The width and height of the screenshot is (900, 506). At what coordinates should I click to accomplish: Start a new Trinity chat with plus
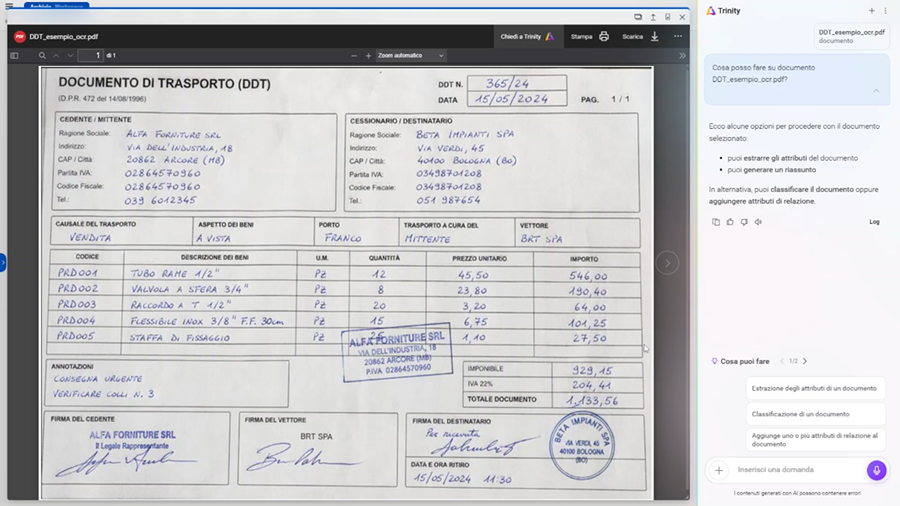point(871,11)
